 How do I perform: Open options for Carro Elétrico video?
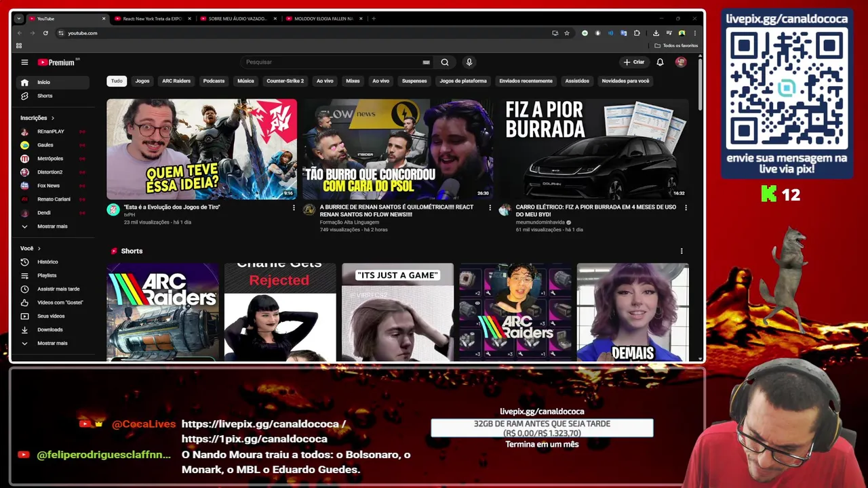coord(686,207)
